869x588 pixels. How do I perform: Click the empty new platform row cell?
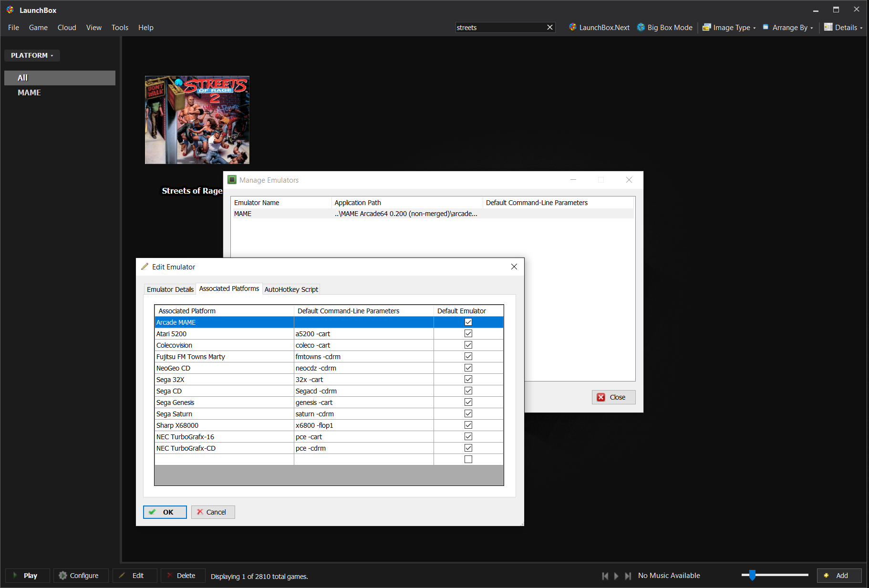[225, 460]
